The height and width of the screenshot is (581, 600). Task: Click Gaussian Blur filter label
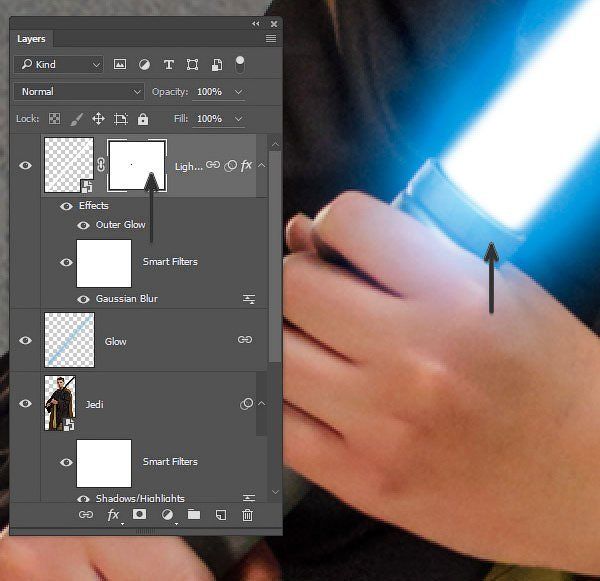(127, 299)
